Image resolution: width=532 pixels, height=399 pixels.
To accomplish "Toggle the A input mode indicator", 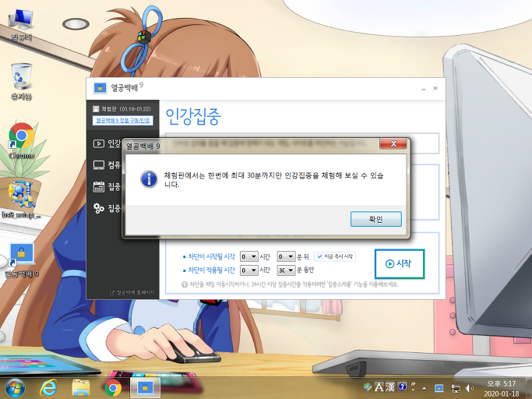I will click(379, 387).
